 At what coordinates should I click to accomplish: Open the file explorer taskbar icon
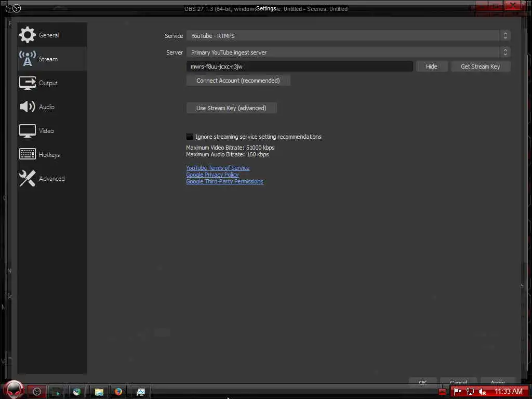pos(99,392)
